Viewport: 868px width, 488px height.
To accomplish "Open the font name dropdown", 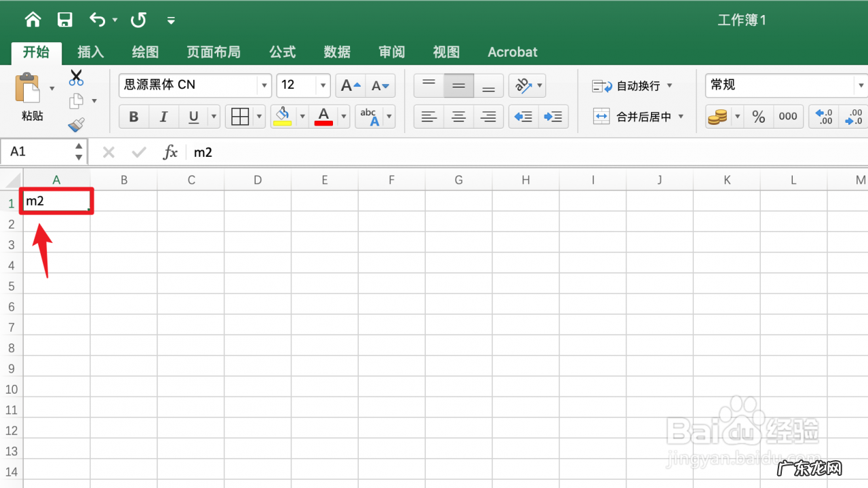I will coord(264,85).
